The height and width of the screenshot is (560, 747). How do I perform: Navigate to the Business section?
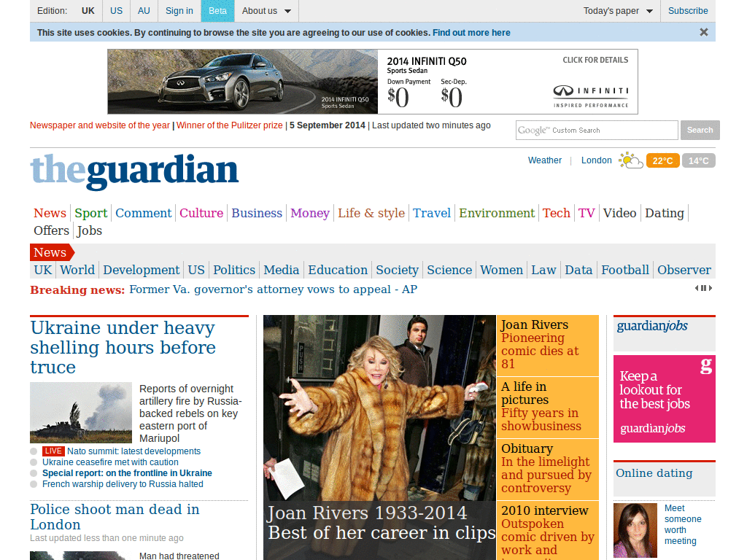[257, 213]
